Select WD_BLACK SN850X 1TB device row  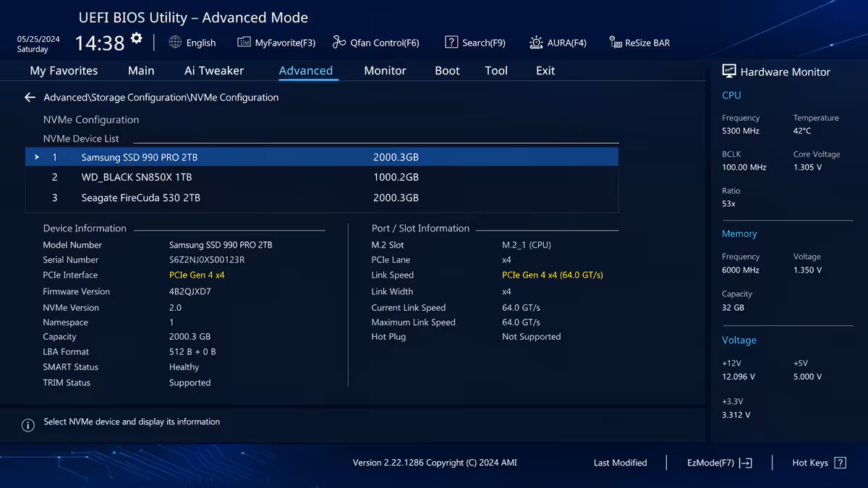(x=322, y=177)
